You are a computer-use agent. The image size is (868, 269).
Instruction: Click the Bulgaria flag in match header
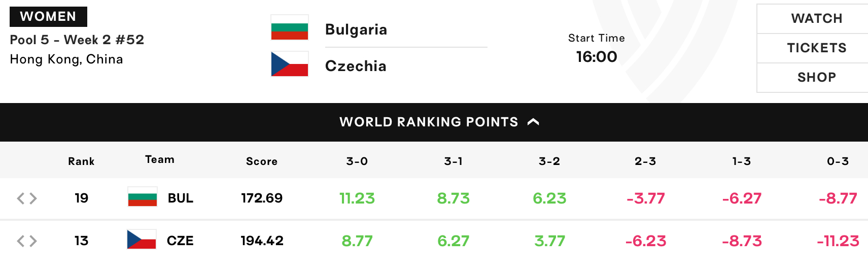point(290,27)
